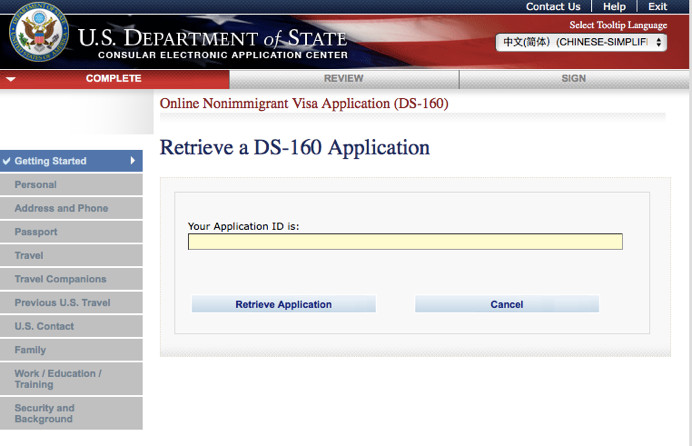Open the Help link
The height and width of the screenshot is (446, 692).
click(614, 7)
